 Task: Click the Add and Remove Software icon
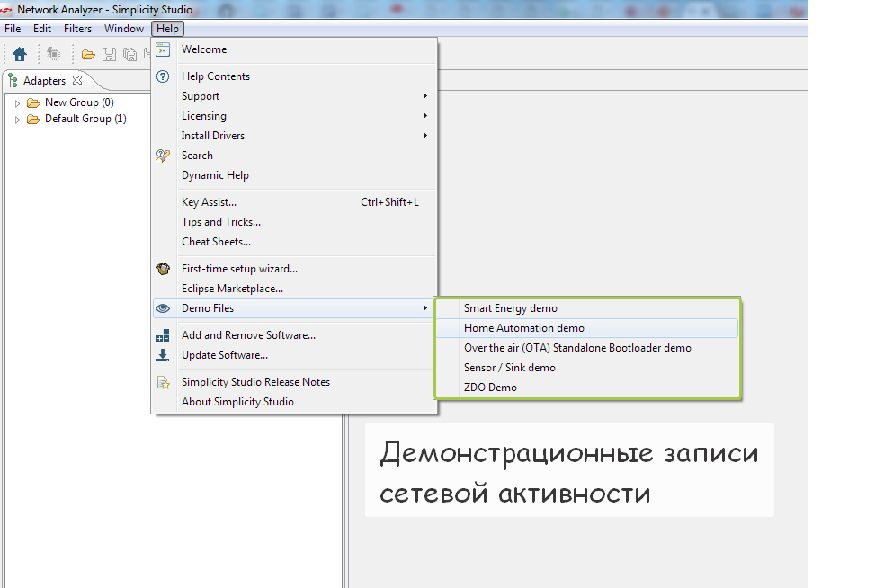click(x=163, y=335)
